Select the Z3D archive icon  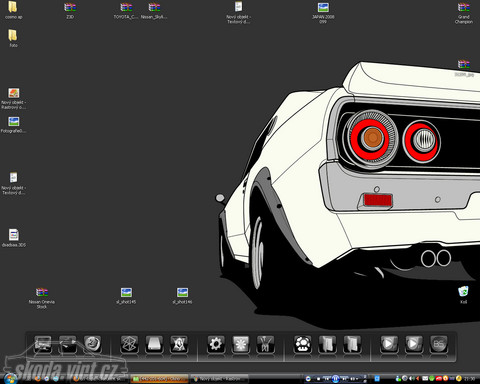click(x=70, y=10)
